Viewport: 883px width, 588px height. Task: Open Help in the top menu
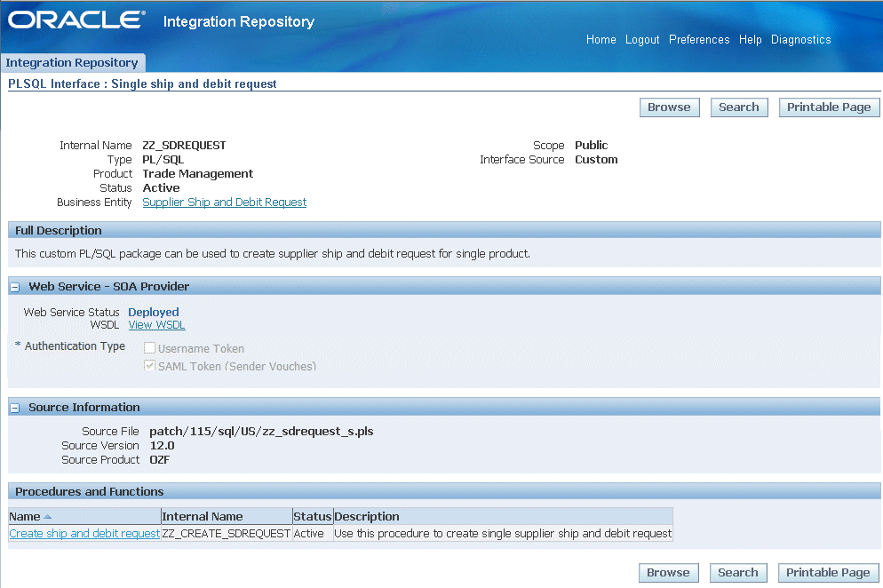pyautogui.click(x=750, y=39)
